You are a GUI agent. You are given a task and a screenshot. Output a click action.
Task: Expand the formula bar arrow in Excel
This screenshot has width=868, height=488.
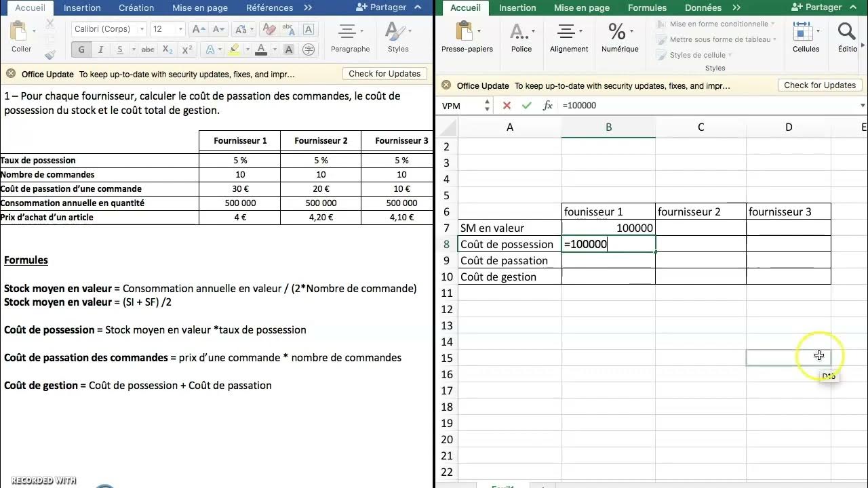[x=863, y=106]
